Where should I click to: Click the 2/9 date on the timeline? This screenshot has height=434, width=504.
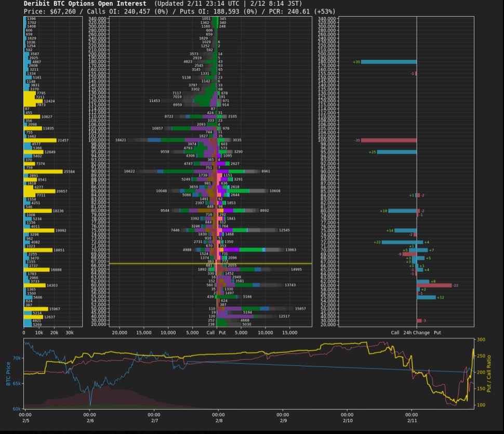pyautogui.click(x=283, y=420)
